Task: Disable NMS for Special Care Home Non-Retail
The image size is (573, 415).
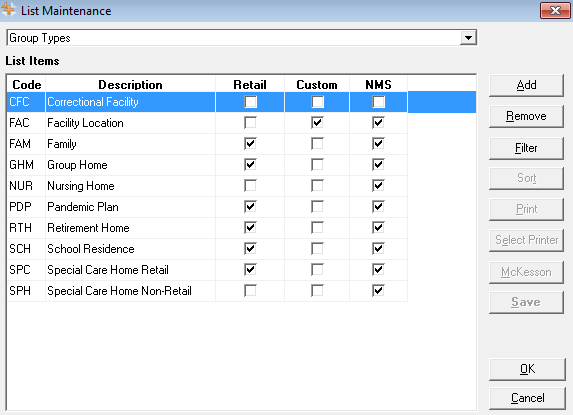Action: pos(378,290)
